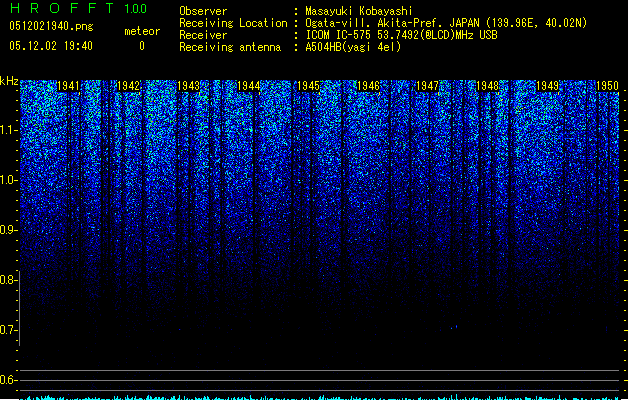
Task: Click the Receiving antenna label
Action: coord(230,47)
